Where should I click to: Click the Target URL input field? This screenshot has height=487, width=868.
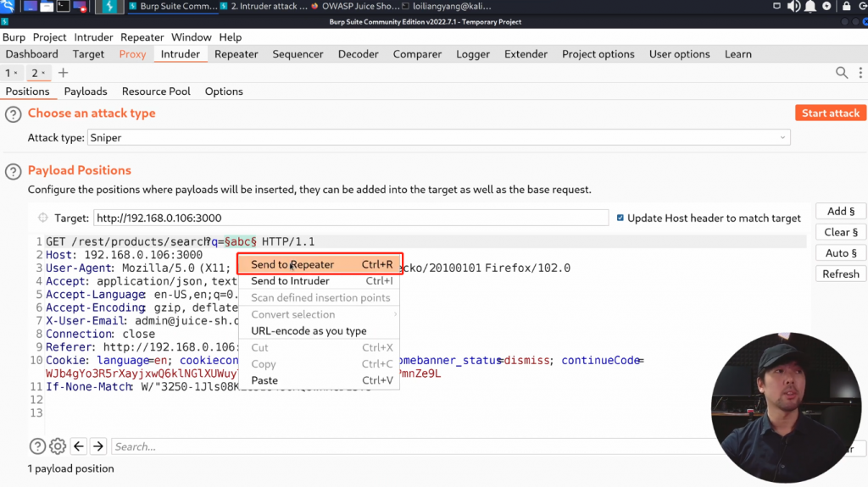tap(351, 218)
